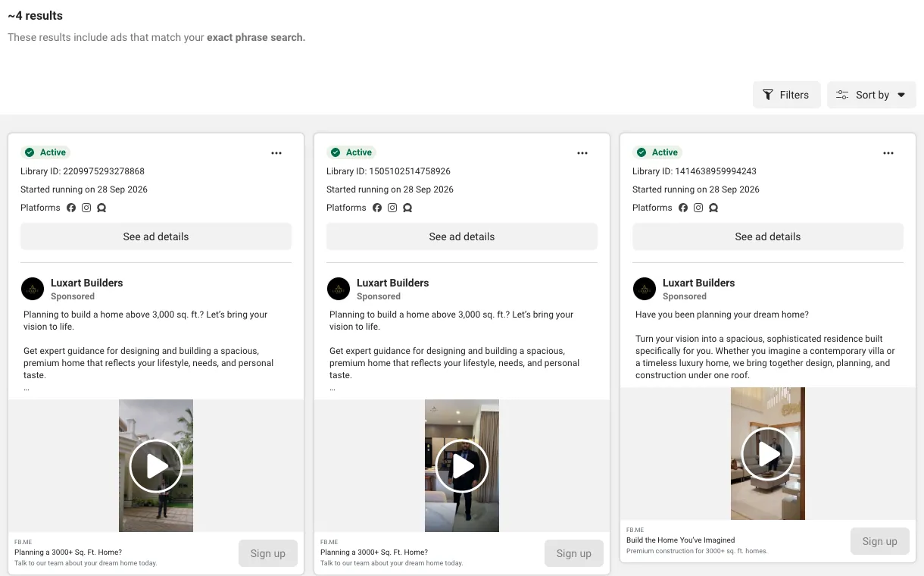Play the video in ad ending 8868

(x=156, y=466)
